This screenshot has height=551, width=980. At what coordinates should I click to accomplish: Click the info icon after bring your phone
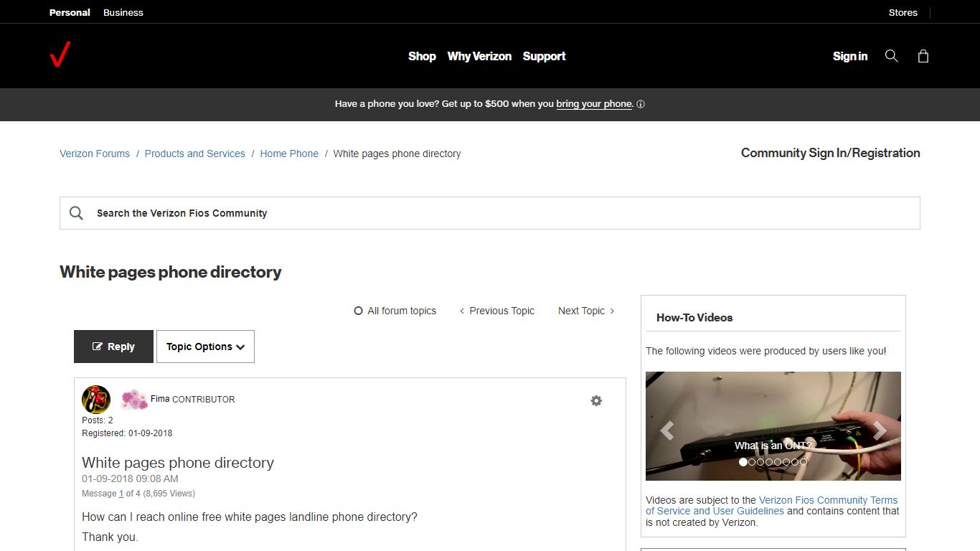641,104
